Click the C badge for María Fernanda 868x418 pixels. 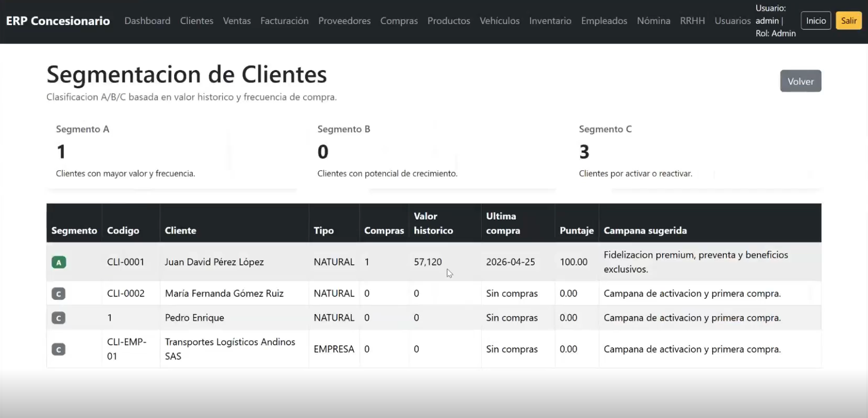point(59,294)
